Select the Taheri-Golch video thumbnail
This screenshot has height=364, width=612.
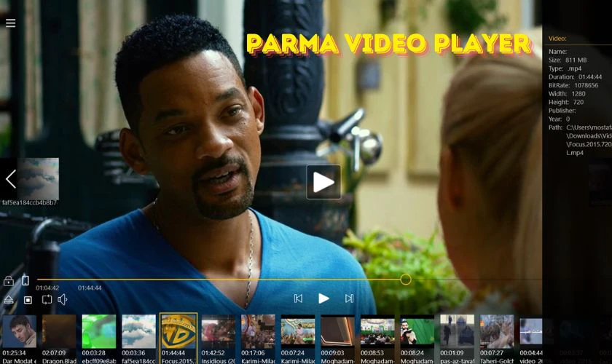(497, 332)
